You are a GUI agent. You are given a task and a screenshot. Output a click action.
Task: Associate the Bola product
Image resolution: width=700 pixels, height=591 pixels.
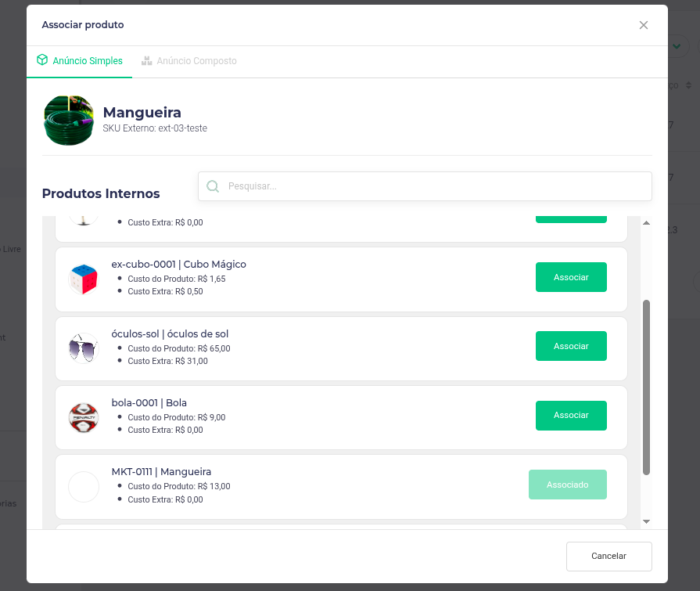coord(571,415)
